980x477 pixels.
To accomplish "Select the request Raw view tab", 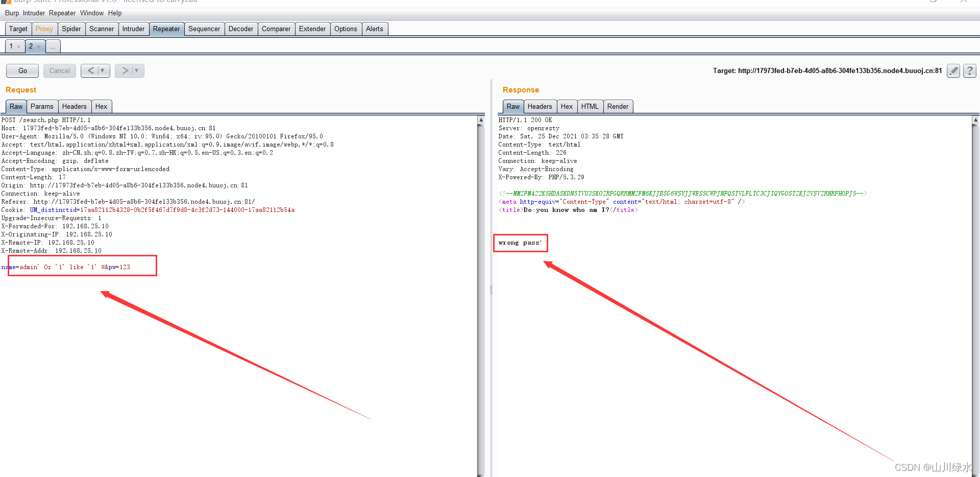I will pyautogui.click(x=16, y=106).
